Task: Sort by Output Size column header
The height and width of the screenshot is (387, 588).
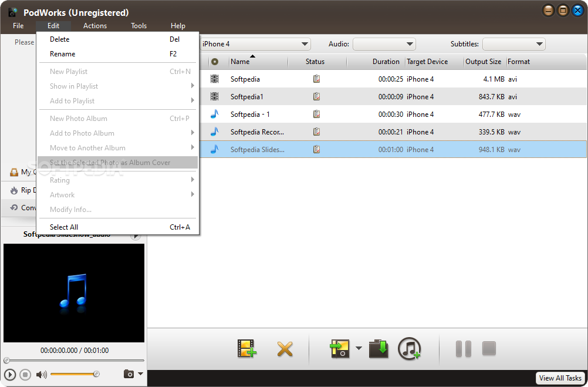Action: click(485, 62)
